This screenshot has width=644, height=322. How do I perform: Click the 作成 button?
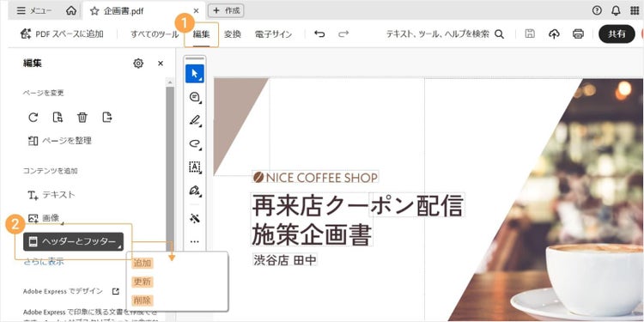(x=226, y=10)
